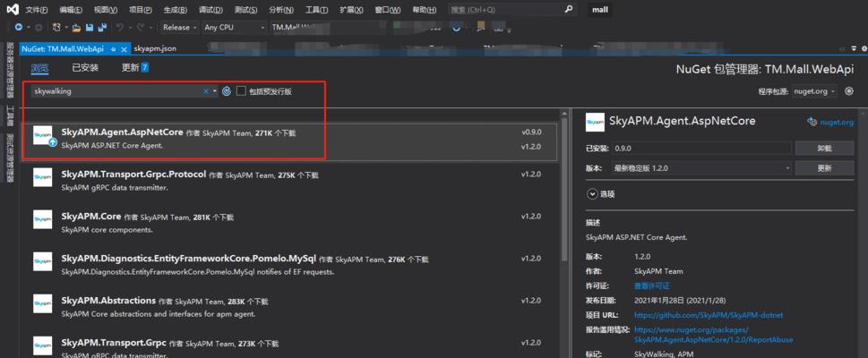This screenshot has width=868, height=358.
Task: Click SkyAPM.Agent.AspNetCore package icon in list
Action: point(43,135)
